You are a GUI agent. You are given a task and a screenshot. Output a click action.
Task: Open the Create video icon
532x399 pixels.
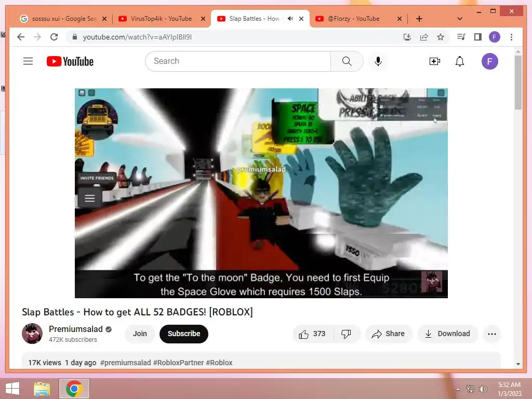click(435, 61)
